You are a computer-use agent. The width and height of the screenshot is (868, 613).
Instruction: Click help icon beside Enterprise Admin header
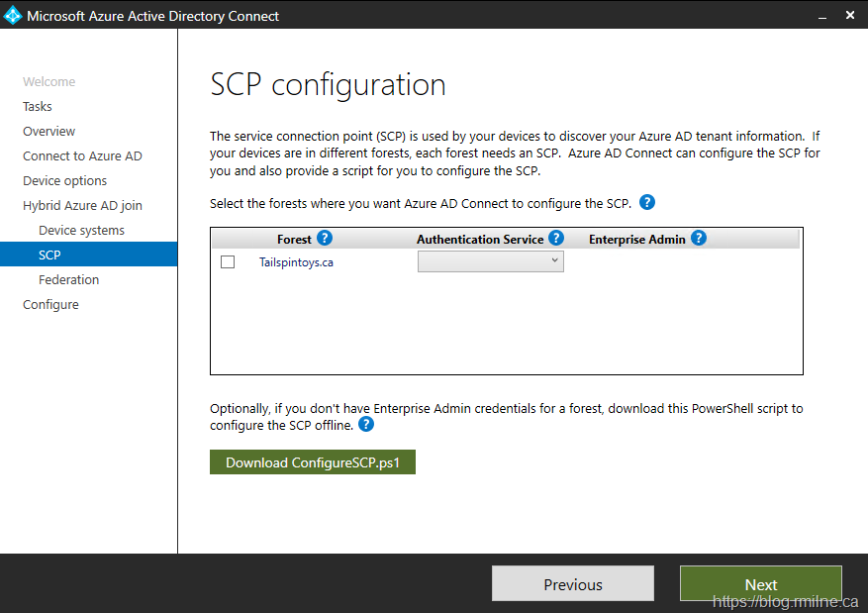699,239
